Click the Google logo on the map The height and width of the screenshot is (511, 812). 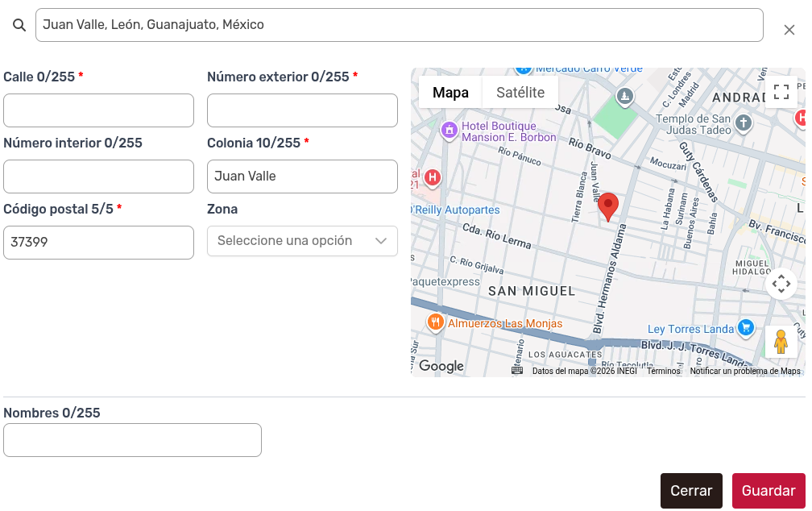(441, 366)
